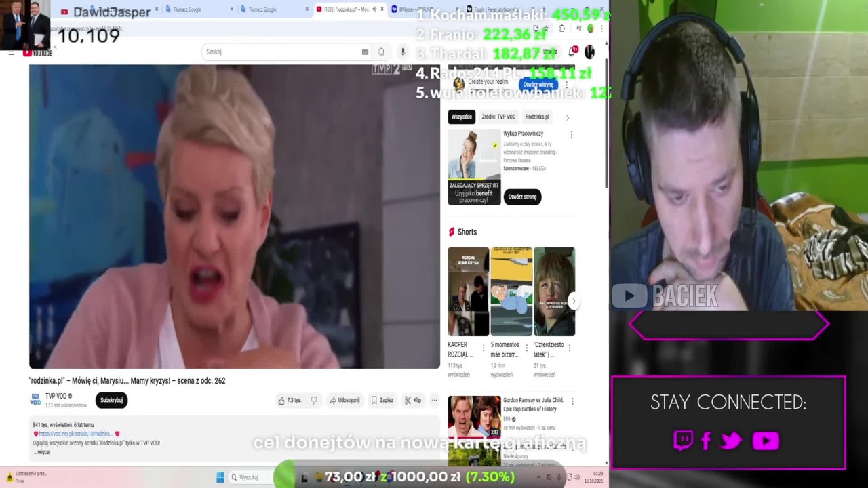The image size is (868, 488).
Task: Select the Wszystkie filter chip
Action: point(461,117)
